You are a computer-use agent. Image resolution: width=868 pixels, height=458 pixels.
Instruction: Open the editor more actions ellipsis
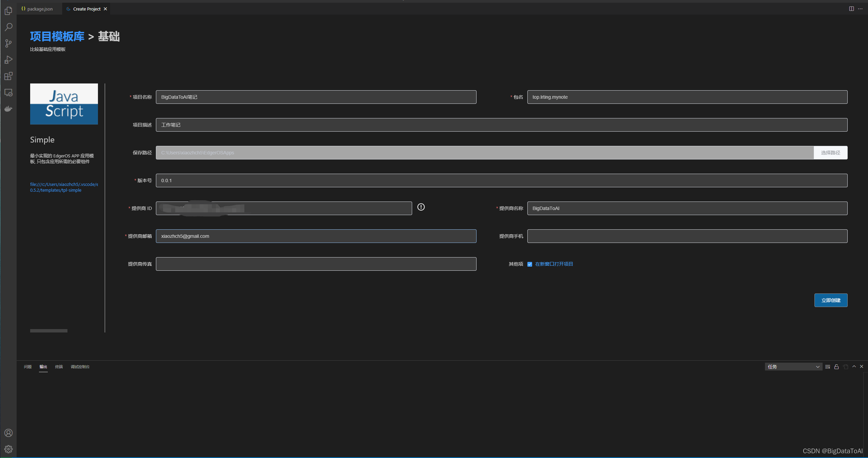pos(860,9)
